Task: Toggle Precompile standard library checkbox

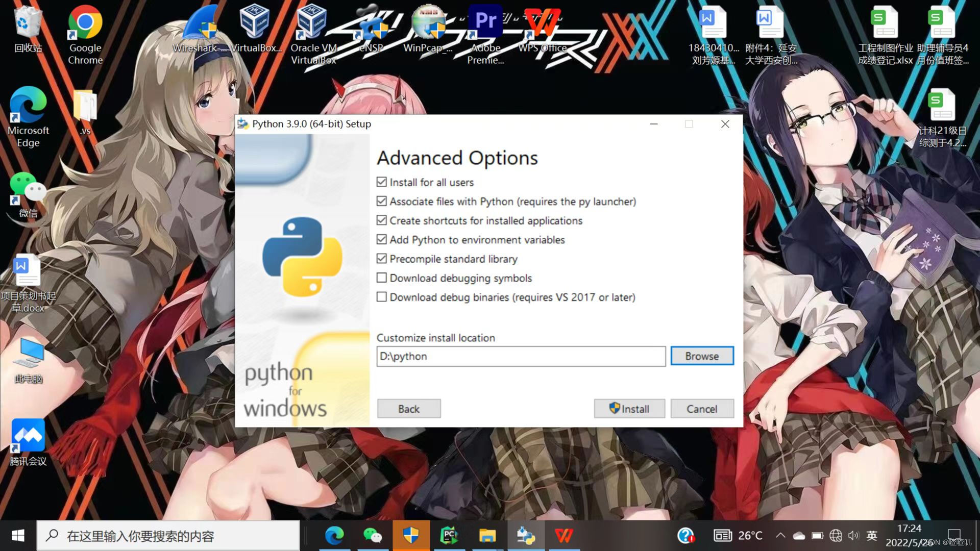Action: [381, 259]
